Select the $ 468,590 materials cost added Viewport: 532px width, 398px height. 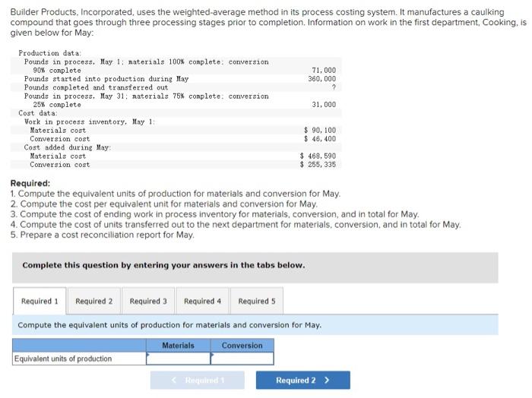[x=318, y=156]
